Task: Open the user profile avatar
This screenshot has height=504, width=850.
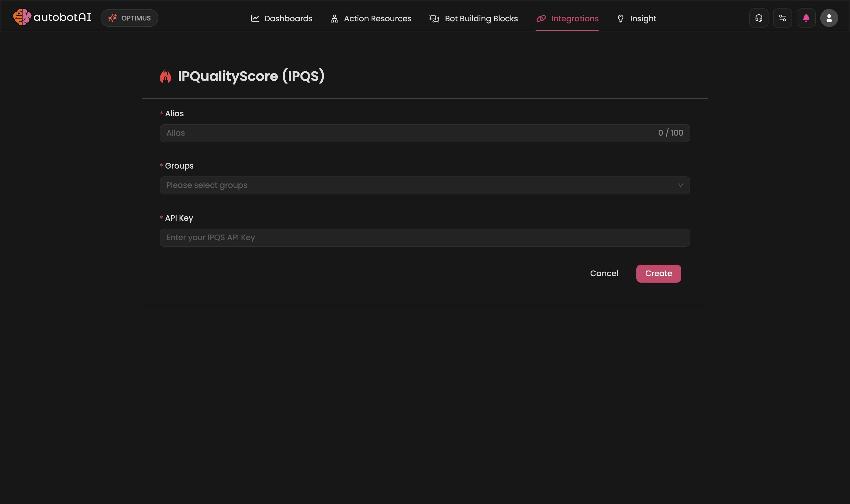Action: [829, 18]
